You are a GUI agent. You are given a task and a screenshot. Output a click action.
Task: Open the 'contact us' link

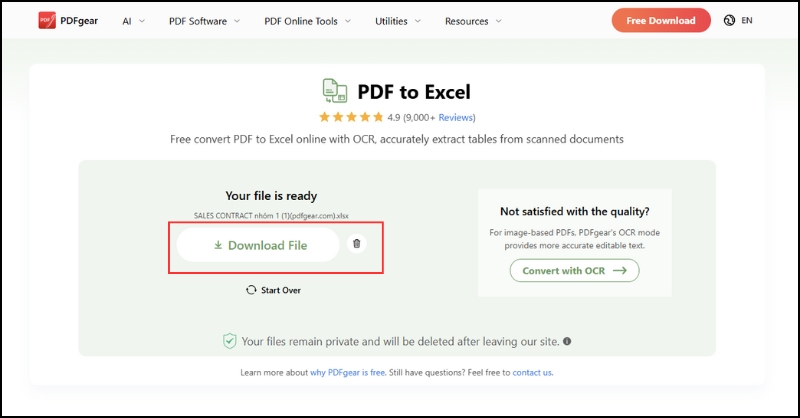point(532,373)
